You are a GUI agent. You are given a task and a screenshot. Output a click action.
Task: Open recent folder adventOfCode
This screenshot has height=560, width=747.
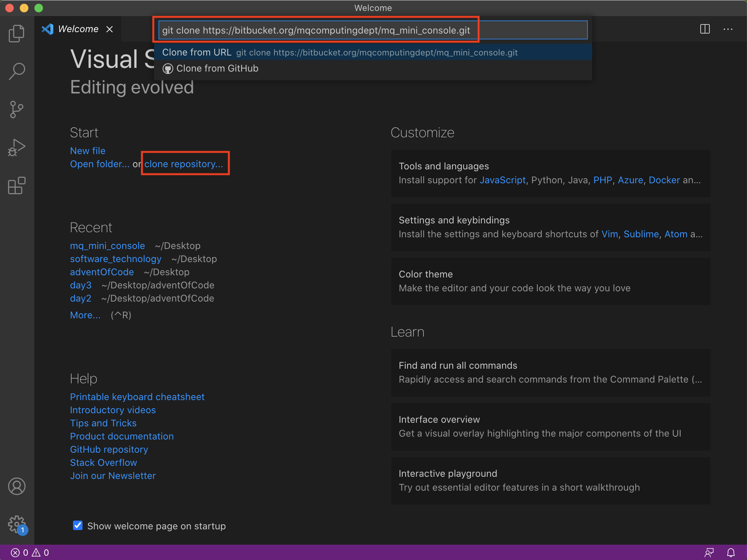pos(102,272)
